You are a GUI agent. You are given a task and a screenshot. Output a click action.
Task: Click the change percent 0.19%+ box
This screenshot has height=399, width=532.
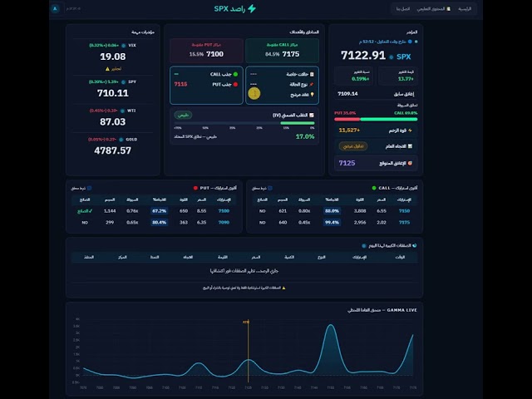[x=354, y=76]
